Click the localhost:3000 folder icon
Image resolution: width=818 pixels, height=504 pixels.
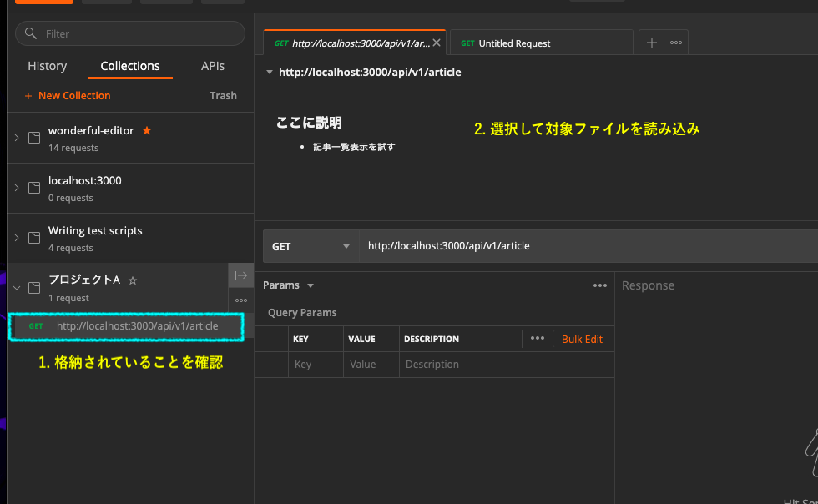34,188
